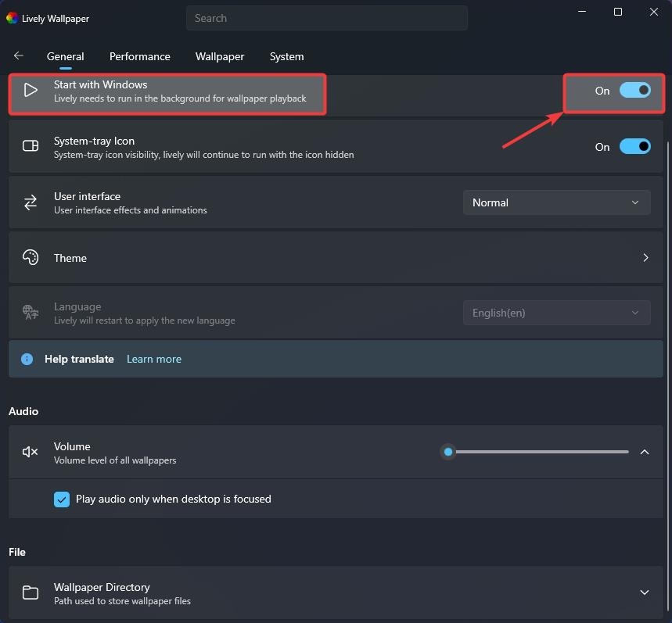672x623 pixels.
Task: Click the Volume slider thumb
Action: click(x=448, y=452)
